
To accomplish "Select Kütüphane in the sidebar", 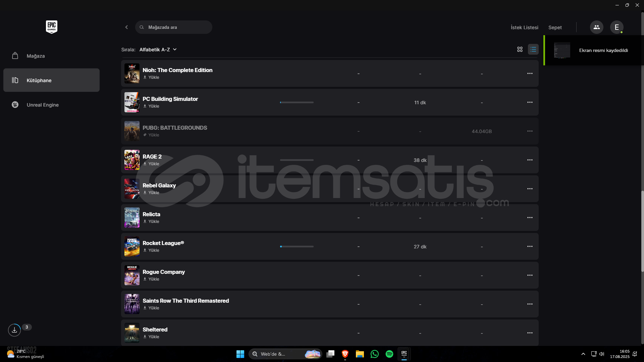I will [x=51, y=80].
